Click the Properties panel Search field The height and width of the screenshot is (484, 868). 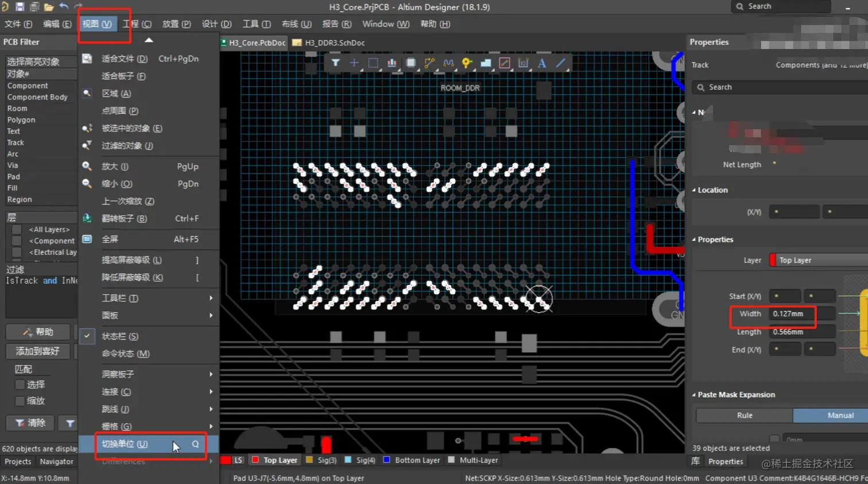pyautogui.click(x=781, y=87)
